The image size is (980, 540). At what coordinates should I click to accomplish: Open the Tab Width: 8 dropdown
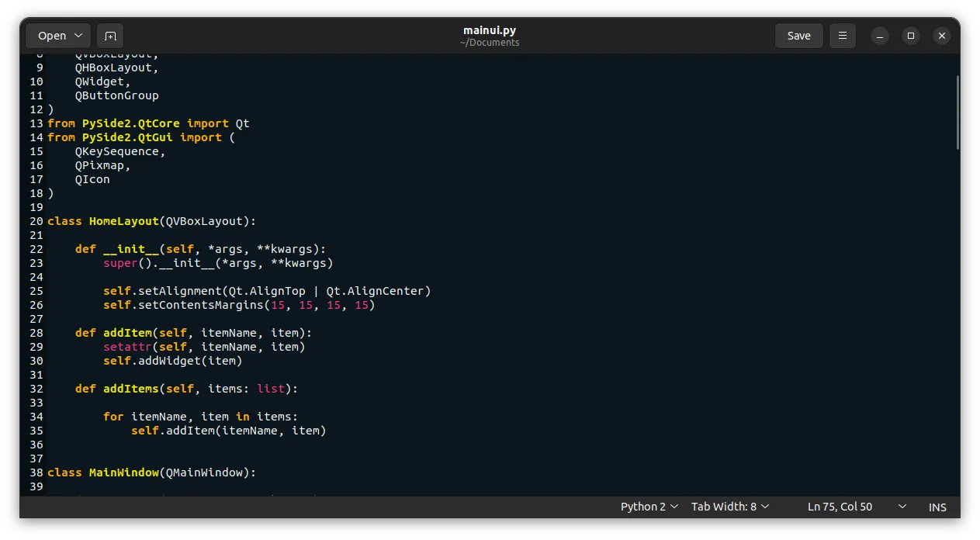[729, 507]
